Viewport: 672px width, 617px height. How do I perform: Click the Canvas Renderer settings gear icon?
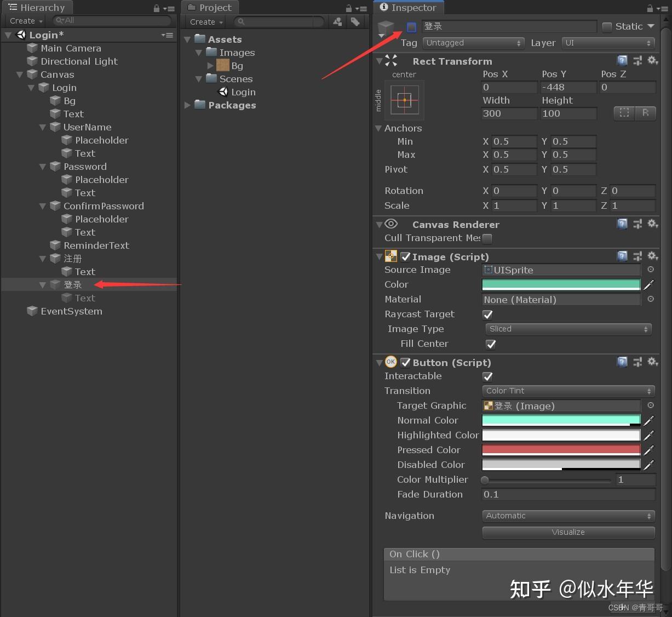[x=653, y=224]
